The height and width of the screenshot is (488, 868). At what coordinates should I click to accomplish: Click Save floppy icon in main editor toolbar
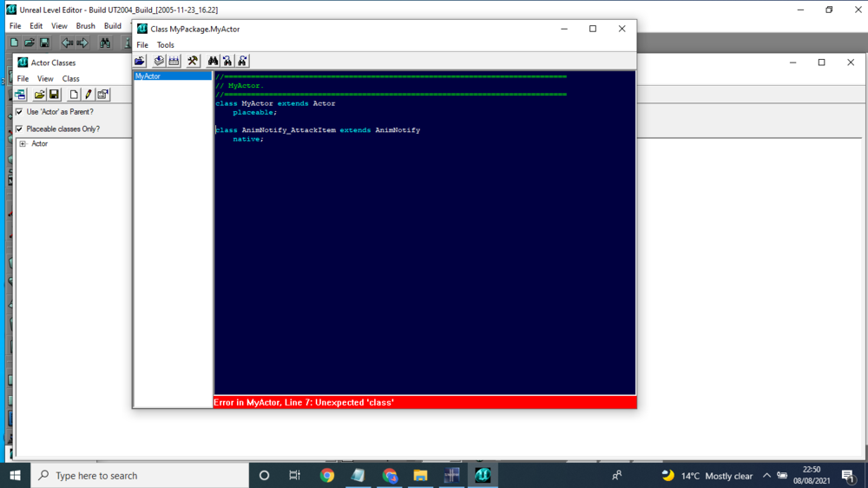click(44, 43)
